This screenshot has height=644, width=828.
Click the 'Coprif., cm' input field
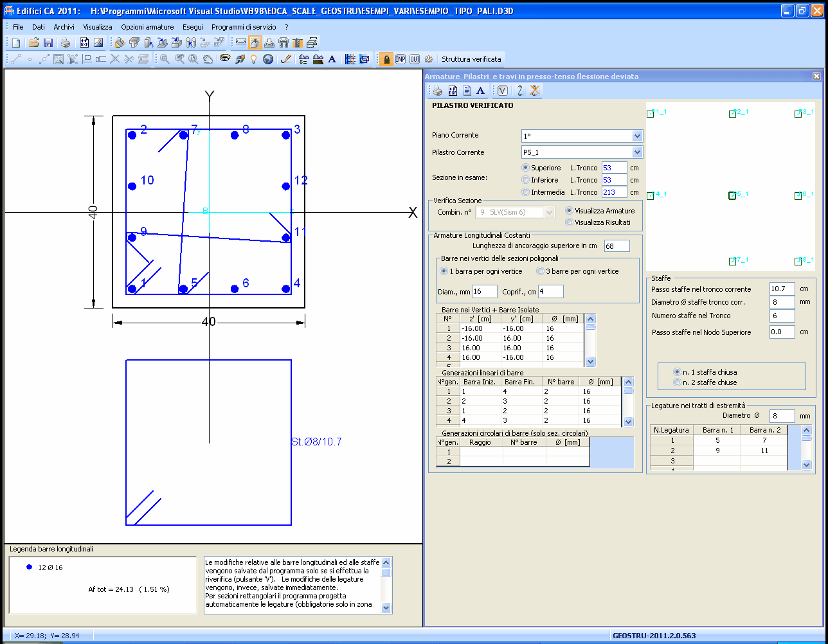(551, 292)
